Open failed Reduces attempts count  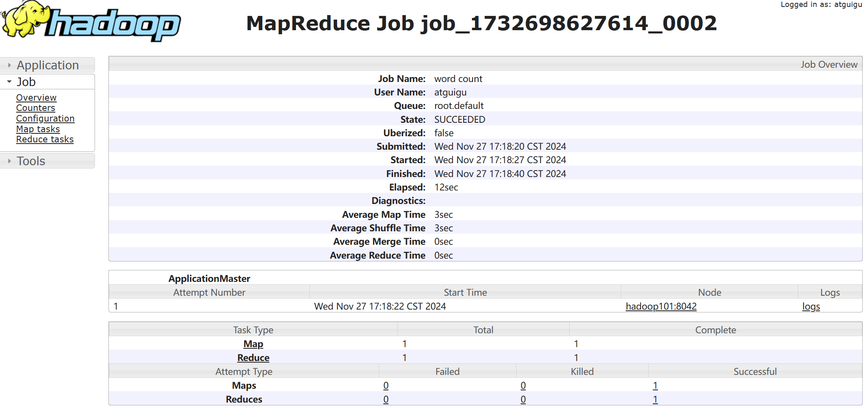coord(386,399)
